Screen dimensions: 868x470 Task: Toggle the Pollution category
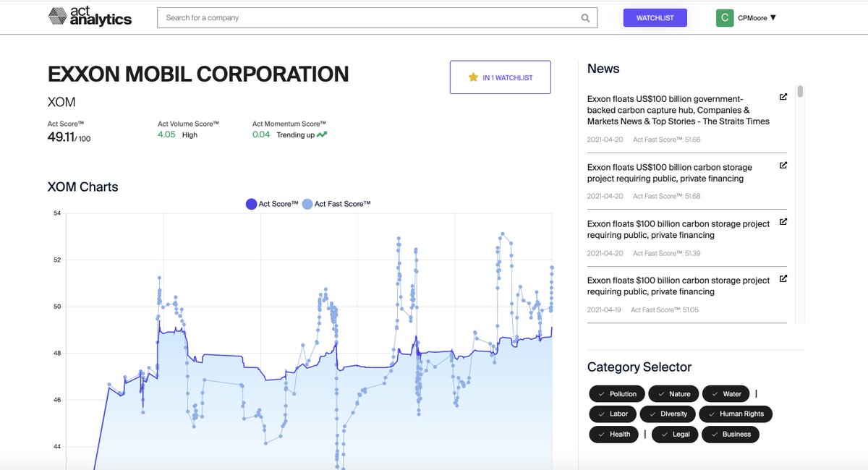coord(617,394)
